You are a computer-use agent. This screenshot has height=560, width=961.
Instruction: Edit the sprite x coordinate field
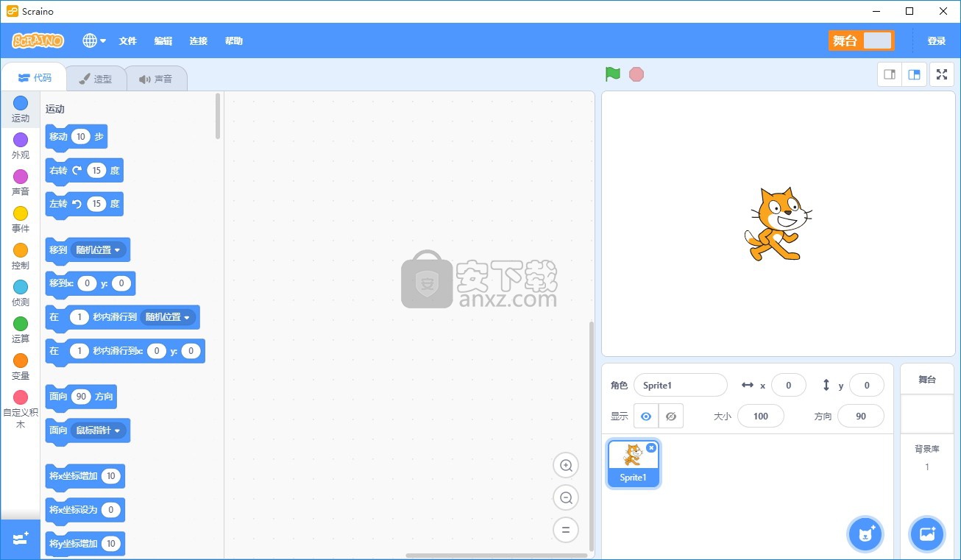[789, 385]
